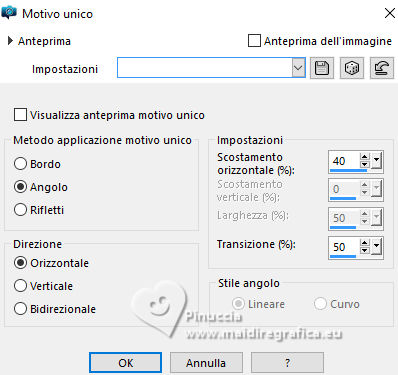Click the PaintShop Pro app icon in title bar
The height and width of the screenshot is (375, 398).
(9, 13)
